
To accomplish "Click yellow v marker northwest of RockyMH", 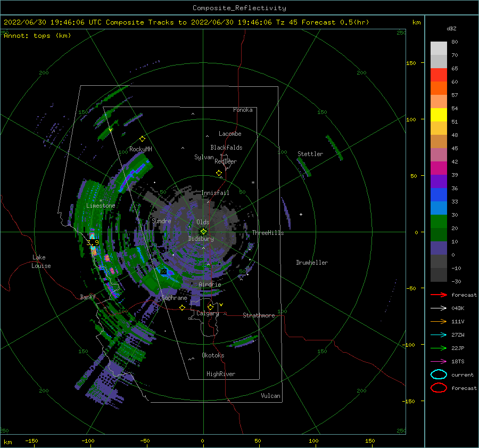I will point(110,130).
